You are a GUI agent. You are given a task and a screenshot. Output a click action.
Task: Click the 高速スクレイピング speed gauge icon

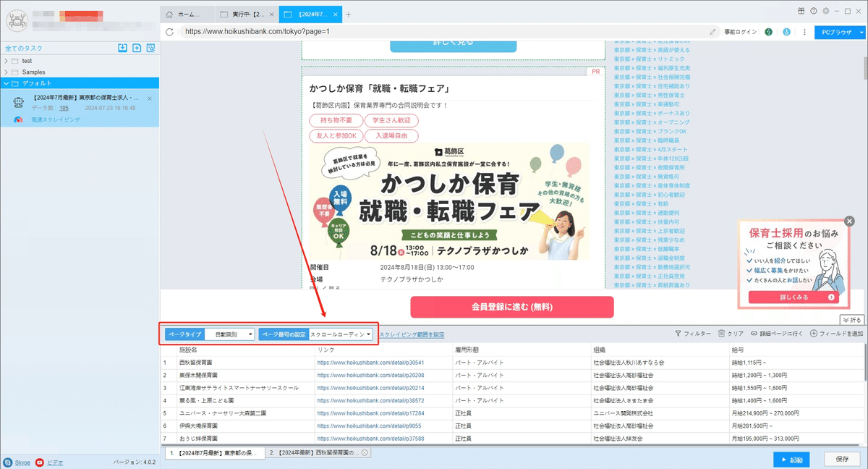coord(19,120)
